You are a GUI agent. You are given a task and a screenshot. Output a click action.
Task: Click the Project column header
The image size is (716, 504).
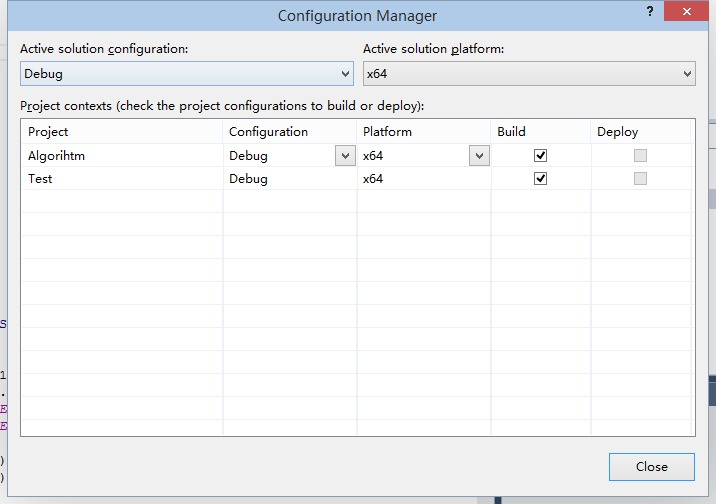tap(48, 132)
